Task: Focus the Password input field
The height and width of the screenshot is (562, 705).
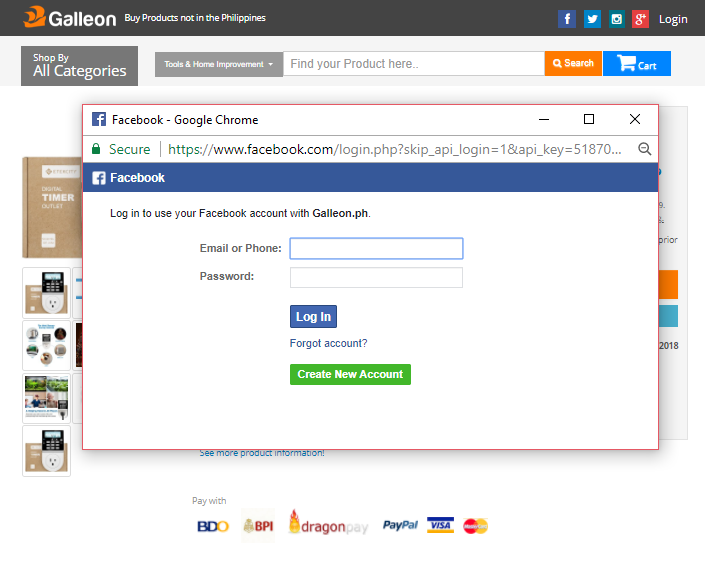Action: tap(376, 277)
